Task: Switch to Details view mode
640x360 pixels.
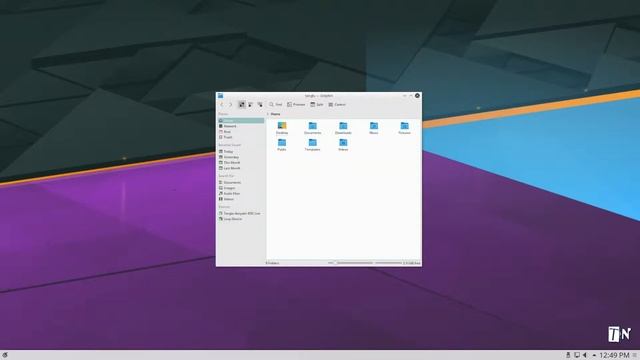Action: coord(260,105)
